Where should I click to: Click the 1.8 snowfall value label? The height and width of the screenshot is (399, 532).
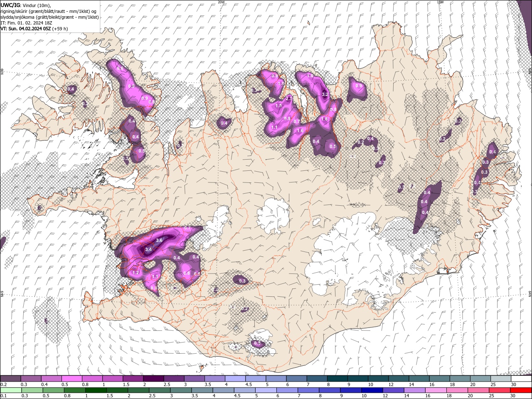pos(325,119)
